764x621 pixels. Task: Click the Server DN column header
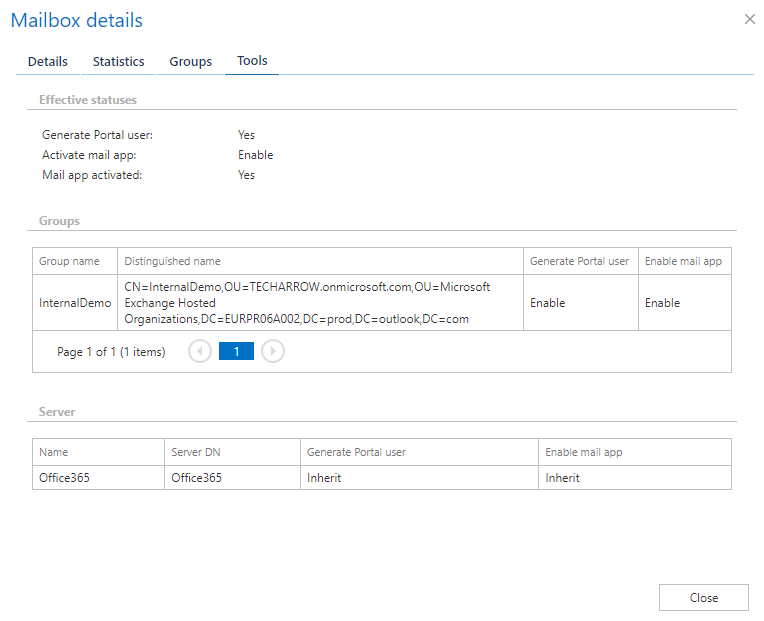[x=197, y=452]
